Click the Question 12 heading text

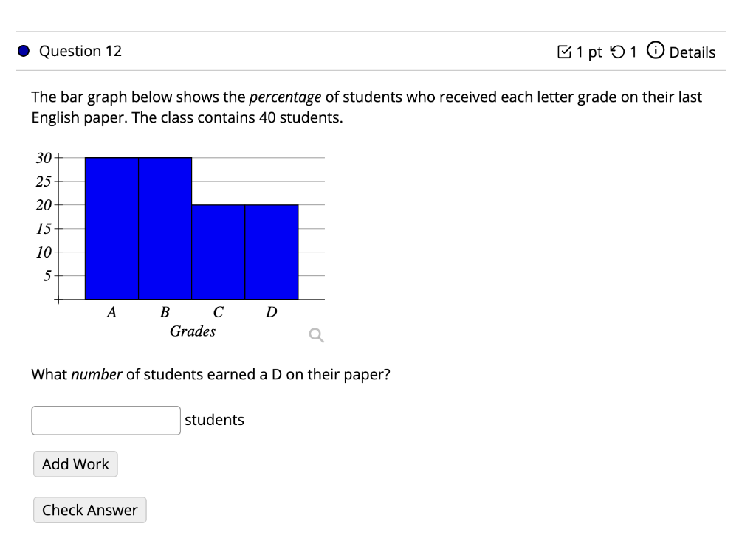tap(80, 51)
